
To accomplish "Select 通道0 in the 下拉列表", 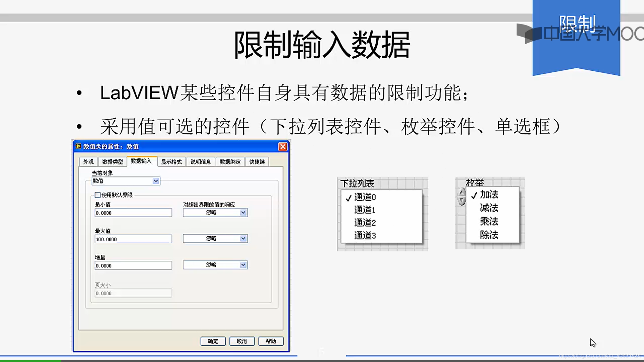I will [x=381, y=197].
